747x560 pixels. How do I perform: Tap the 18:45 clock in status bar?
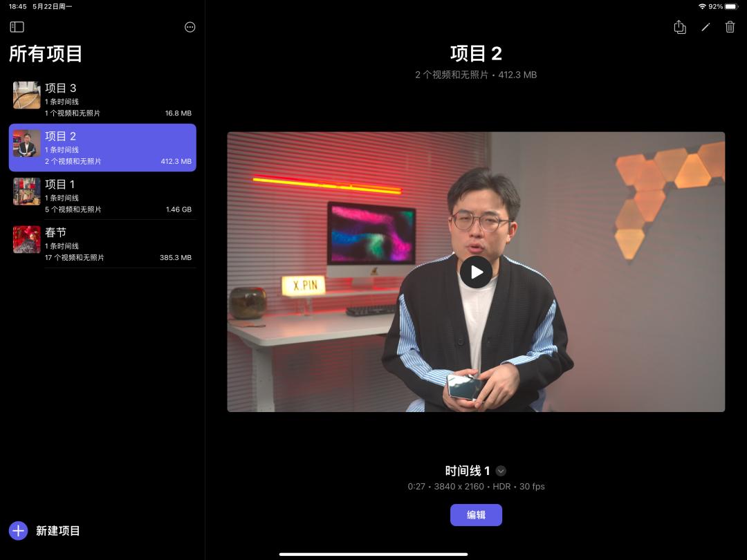pos(17,7)
